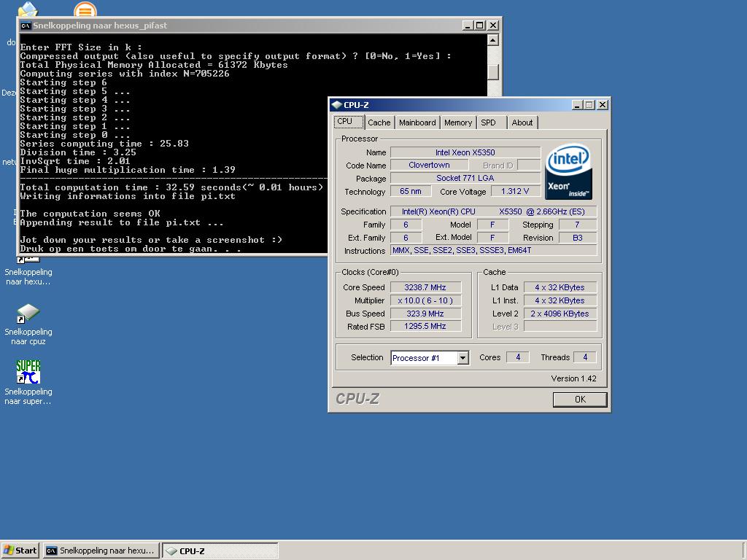Screen dimensions: 747x560
Task: Open the Snelkoppeling naar cpuz desktop shortcut
Action: pos(28,324)
